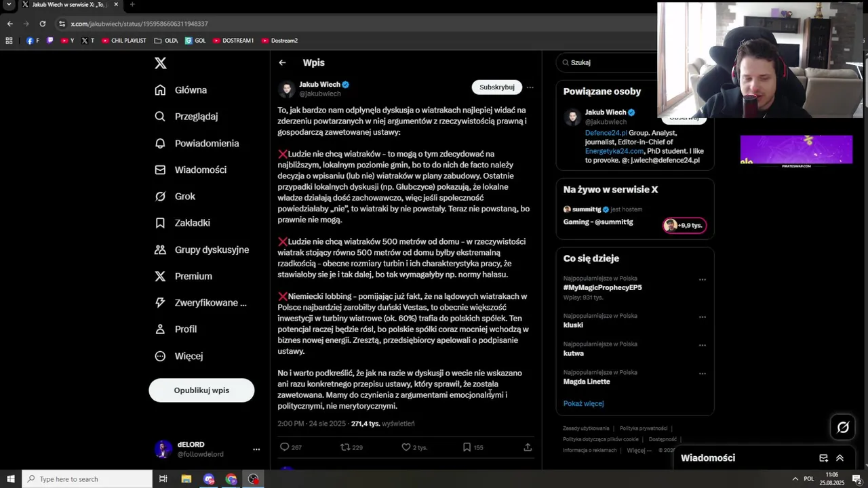Open Magda Linette trend
868x488 pixels.
pyautogui.click(x=587, y=382)
